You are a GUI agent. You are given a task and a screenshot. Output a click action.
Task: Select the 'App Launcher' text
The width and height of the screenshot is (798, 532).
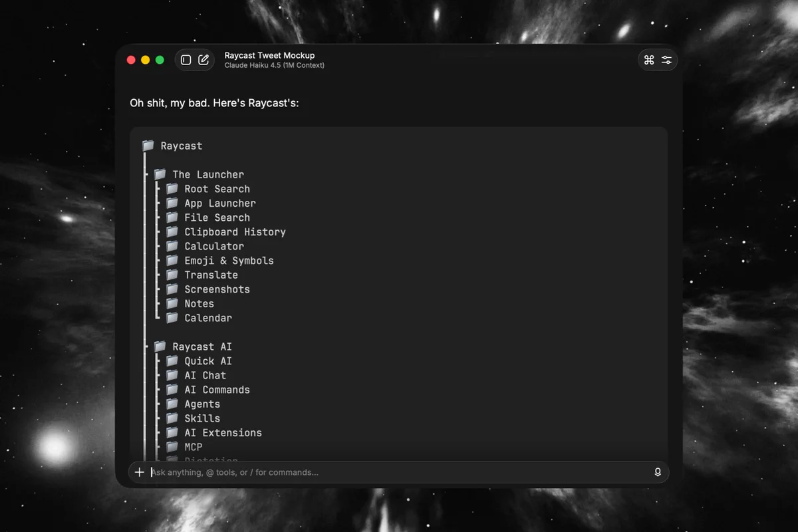click(x=220, y=203)
